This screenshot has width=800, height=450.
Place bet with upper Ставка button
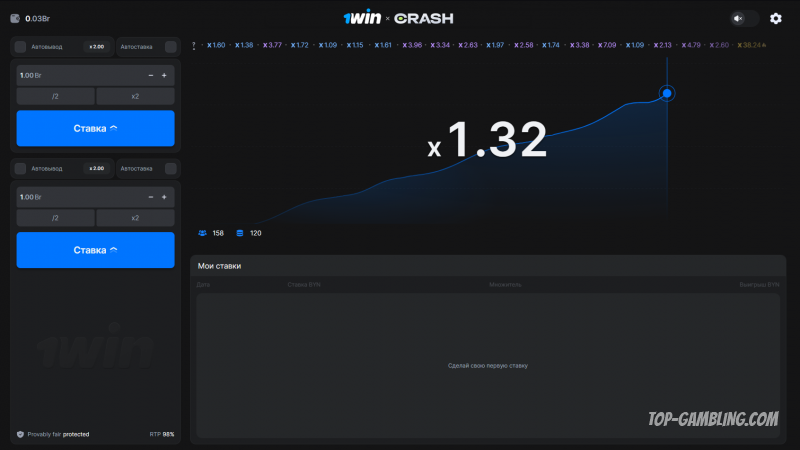[95, 129]
